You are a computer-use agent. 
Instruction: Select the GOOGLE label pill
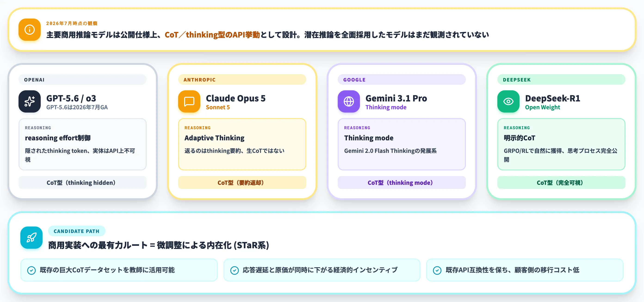click(402, 80)
